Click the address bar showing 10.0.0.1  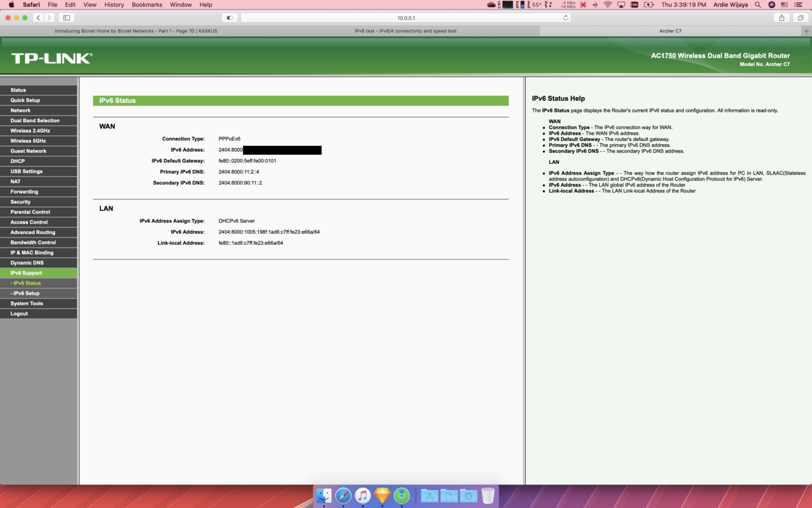[x=406, y=18]
